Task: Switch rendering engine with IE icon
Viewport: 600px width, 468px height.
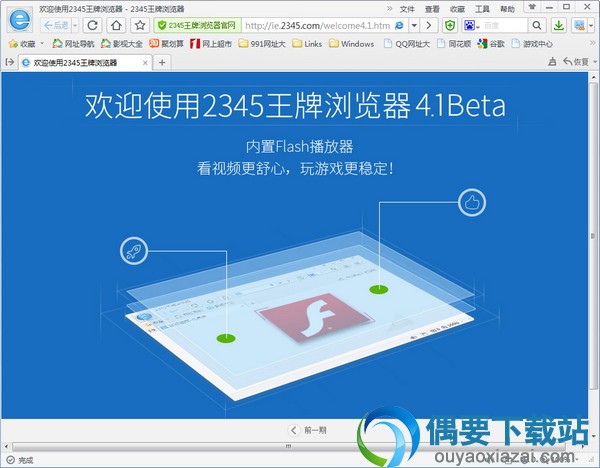Action: coord(399,26)
